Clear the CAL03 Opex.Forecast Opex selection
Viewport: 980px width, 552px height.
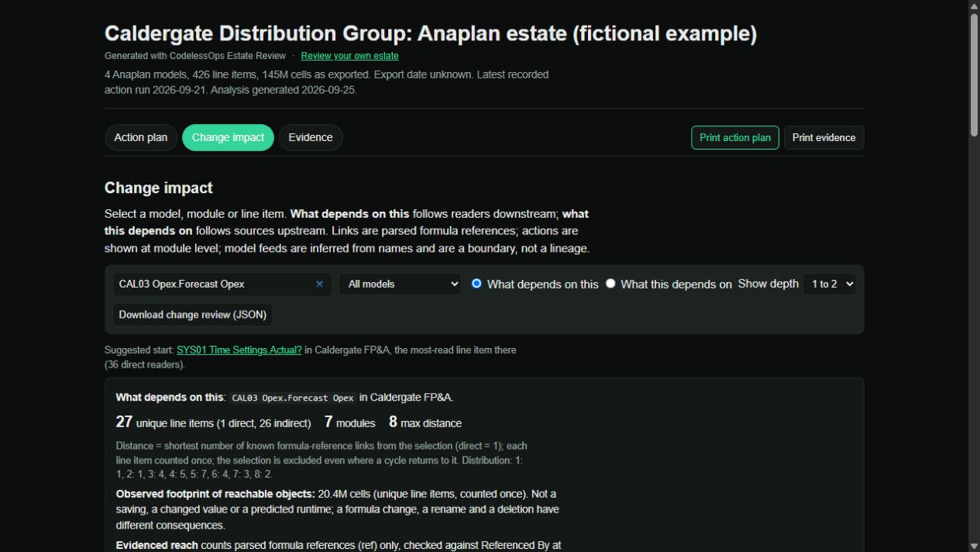click(319, 284)
